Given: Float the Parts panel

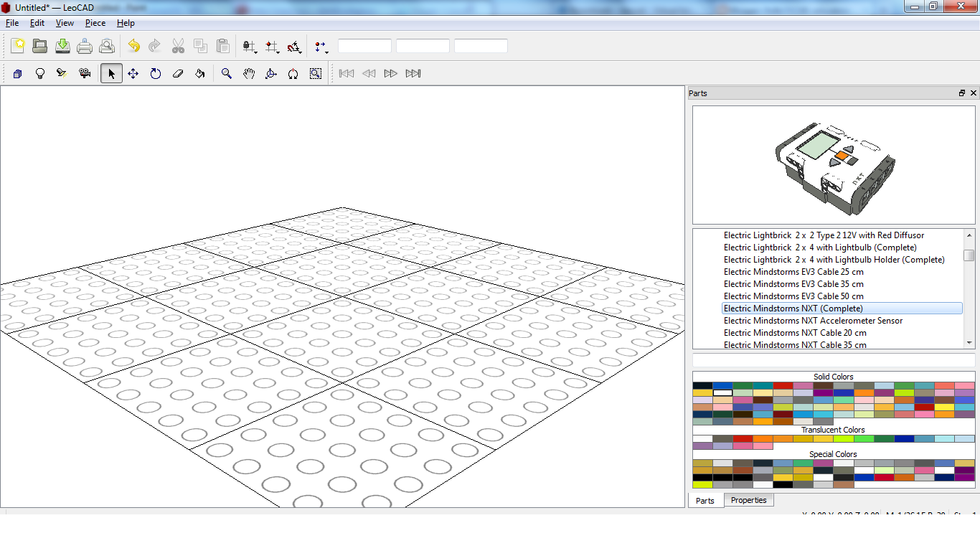Looking at the screenshot, I should click(x=962, y=93).
